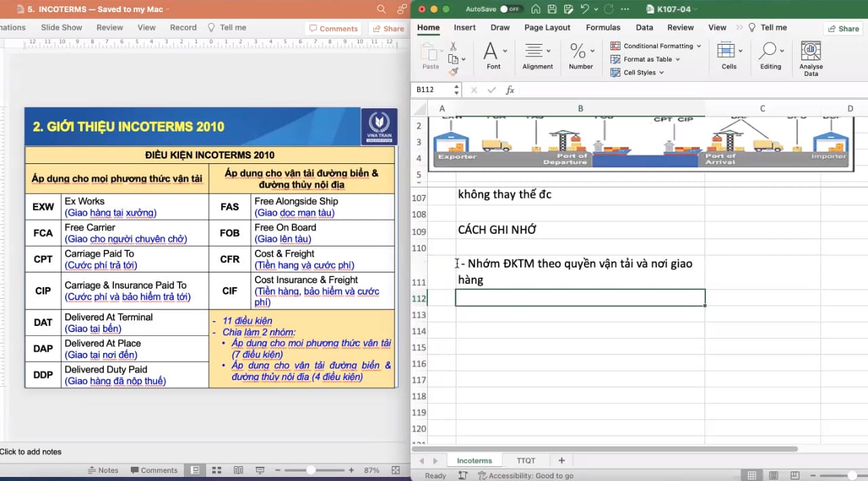Click the Analyse Data icon in Excel

point(811,53)
